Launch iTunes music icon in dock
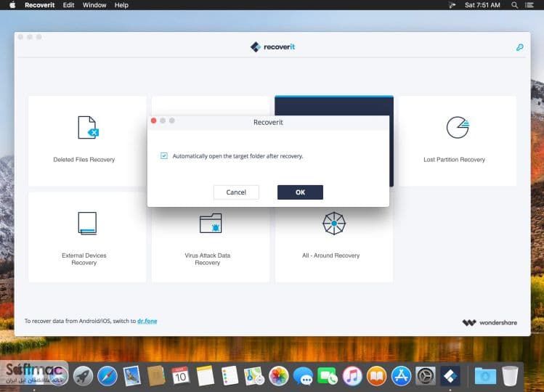This screenshot has height=392, width=544. [352, 376]
